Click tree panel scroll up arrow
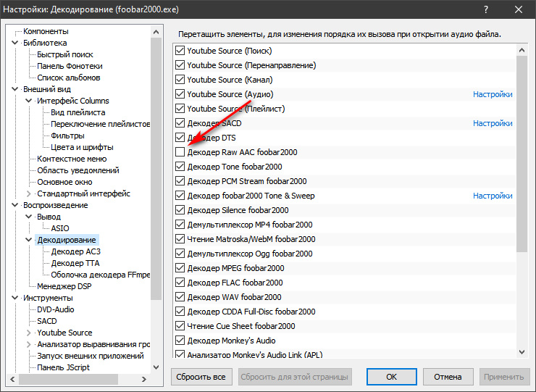The height and width of the screenshot is (392, 536). tap(156, 32)
